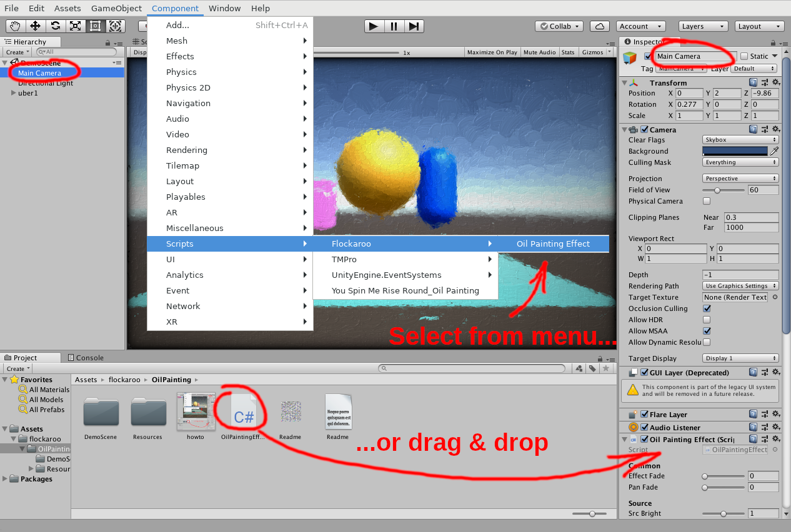The image size is (791, 532).
Task: Open the Projection Perspective dropdown
Action: click(740, 179)
